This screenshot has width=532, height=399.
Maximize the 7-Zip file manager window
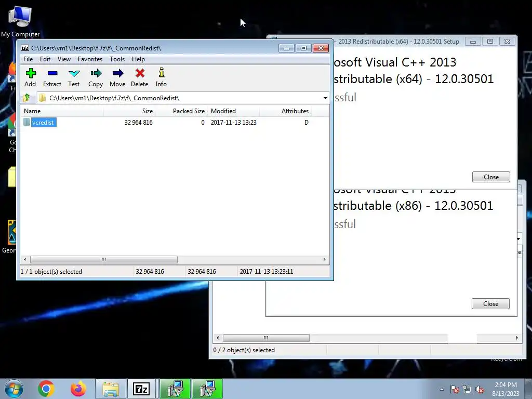303,48
